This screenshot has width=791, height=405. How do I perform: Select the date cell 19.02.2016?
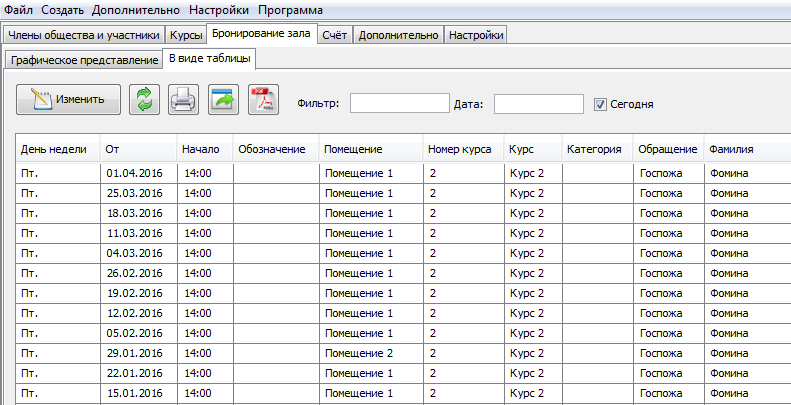tap(139, 293)
